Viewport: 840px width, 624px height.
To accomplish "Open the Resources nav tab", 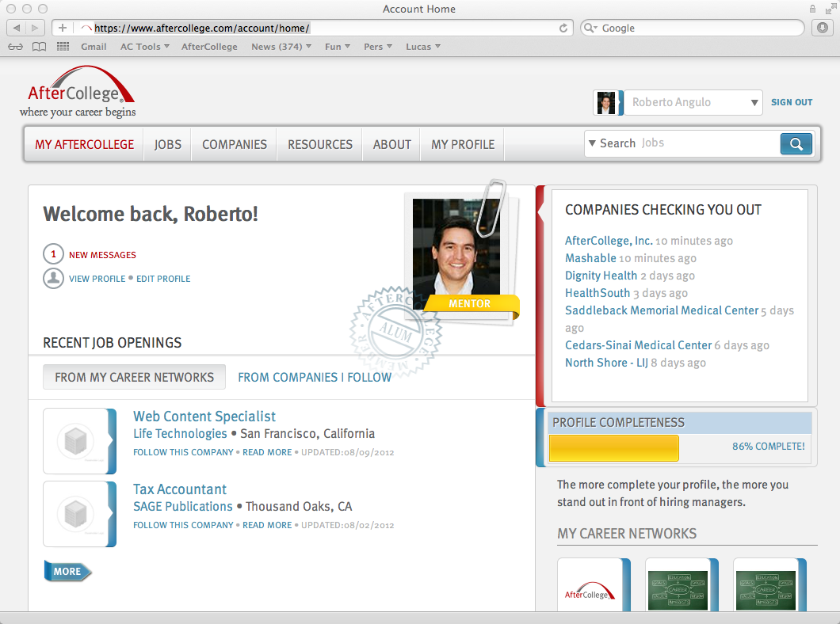I will tap(320, 144).
